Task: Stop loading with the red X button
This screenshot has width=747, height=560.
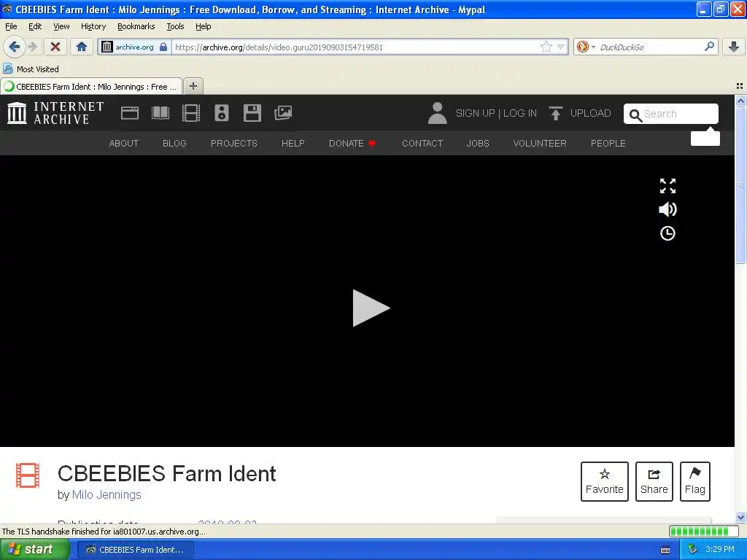Action: pyautogui.click(x=55, y=47)
